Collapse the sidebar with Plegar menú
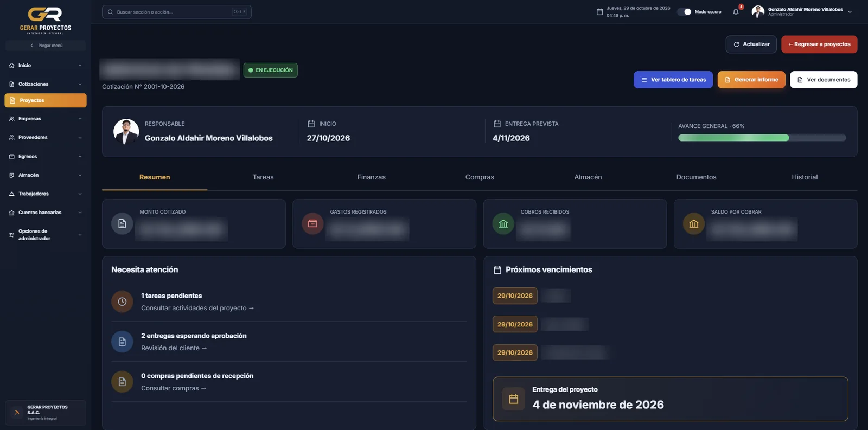 pyautogui.click(x=46, y=46)
